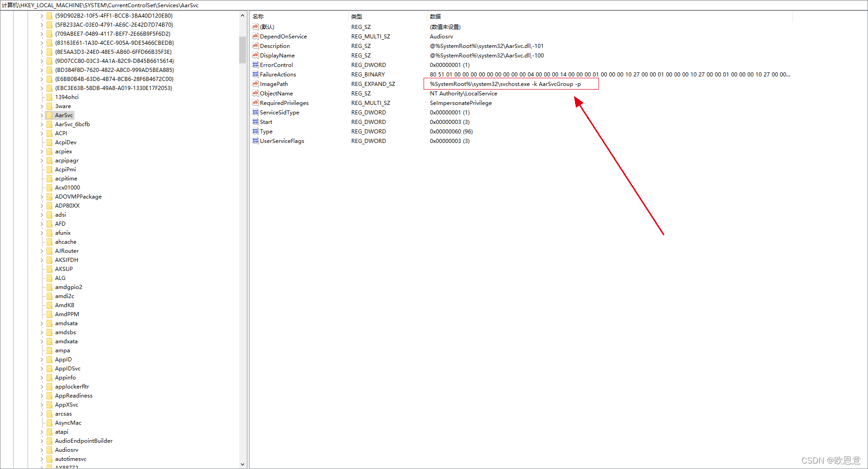
Task: Expand the ADOVMPPackage key
Action: click(x=42, y=197)
